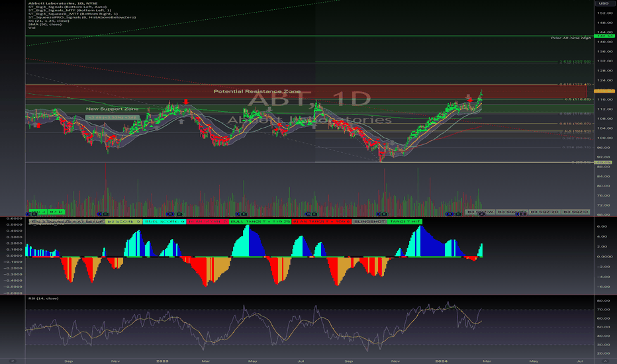Click the B3 SQZ:2D squeeze cell
The width and height of the screenshot is (617, 364).
tap(544, 212)
